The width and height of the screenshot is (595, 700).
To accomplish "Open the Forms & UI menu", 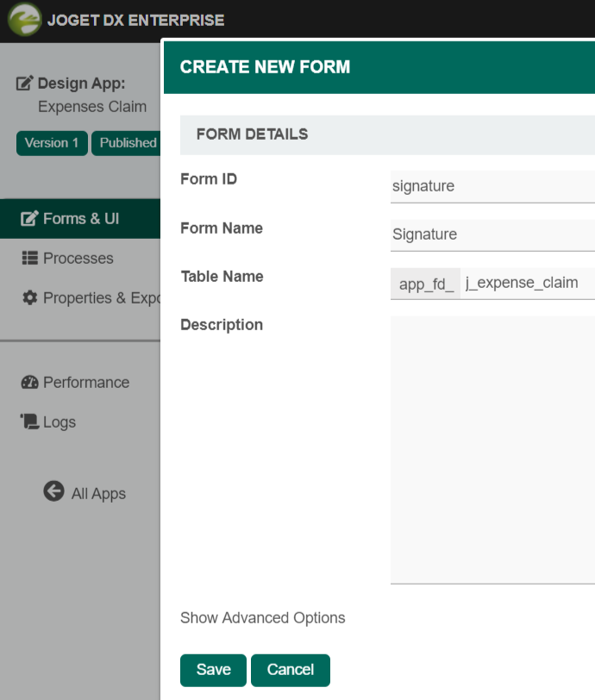I will click(81, 219).
